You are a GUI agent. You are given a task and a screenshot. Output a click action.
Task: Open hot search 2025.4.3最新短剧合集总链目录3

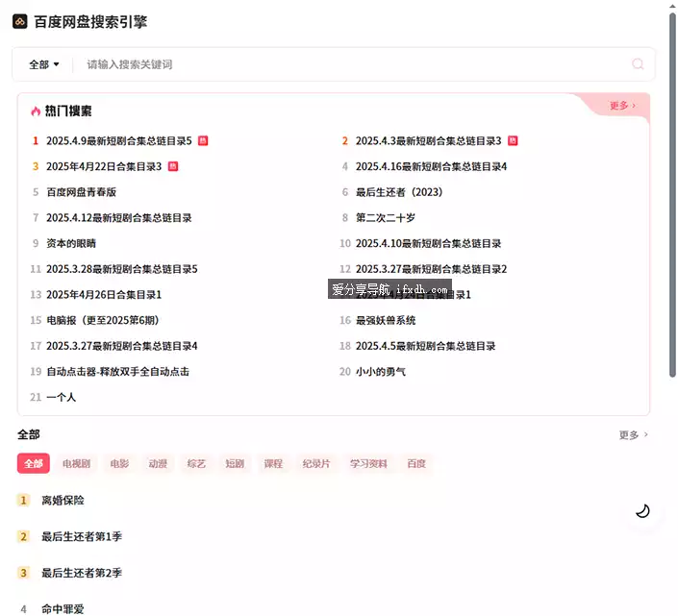[x=429, y=141]
